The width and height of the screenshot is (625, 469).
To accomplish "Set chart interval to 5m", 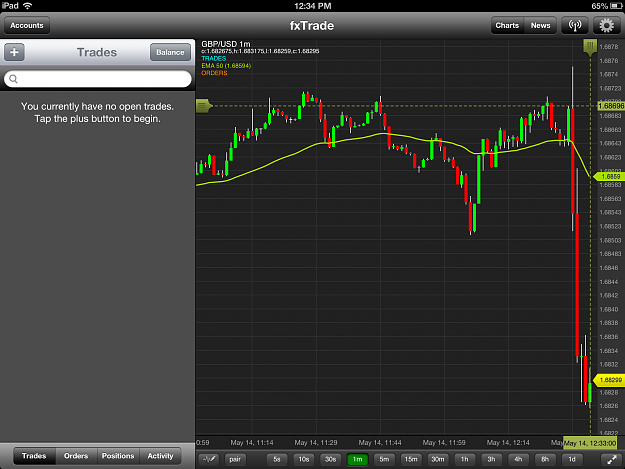I will [x=384, y=459].
